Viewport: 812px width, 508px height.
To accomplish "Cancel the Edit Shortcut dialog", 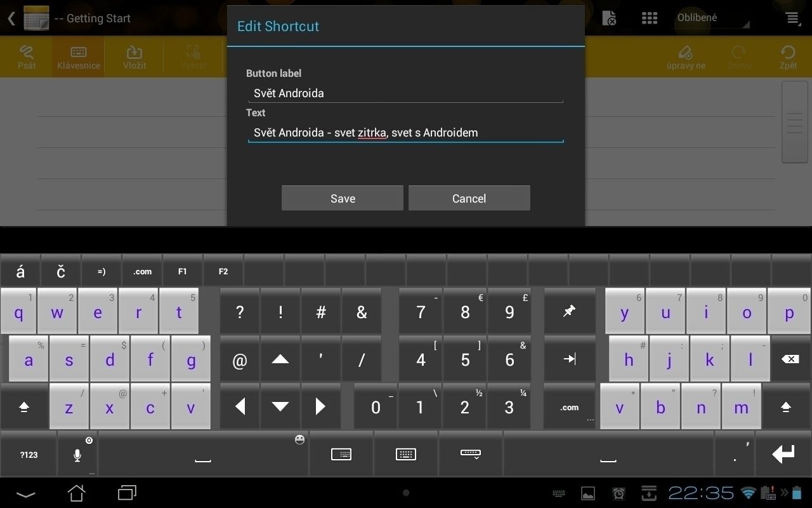I will point(469,198).
